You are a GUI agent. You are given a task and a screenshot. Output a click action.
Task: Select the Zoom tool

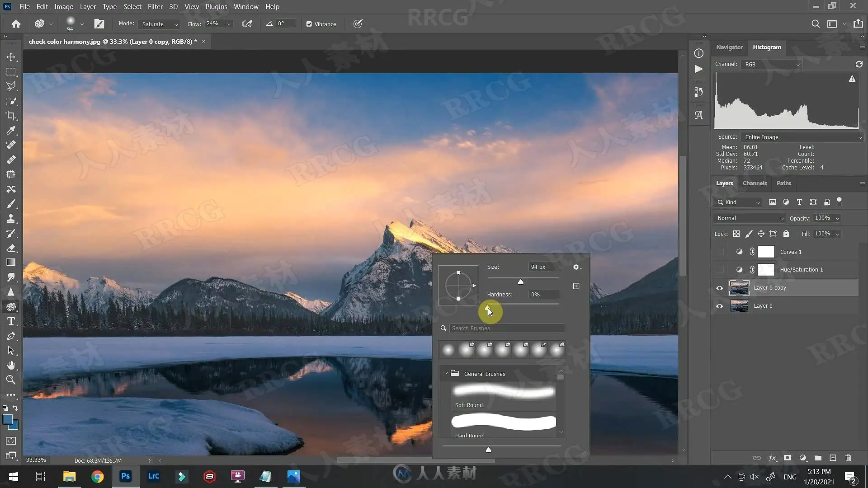(11, 380)
